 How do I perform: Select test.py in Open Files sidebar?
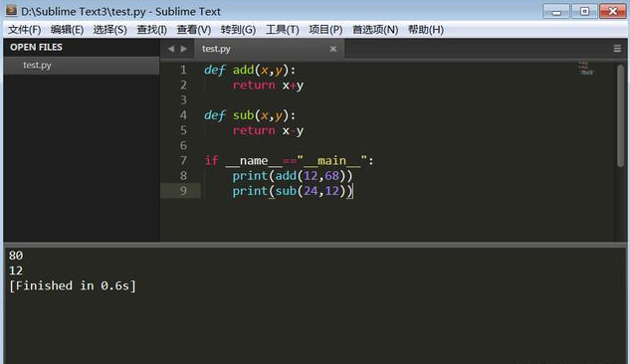pos(82,65)
